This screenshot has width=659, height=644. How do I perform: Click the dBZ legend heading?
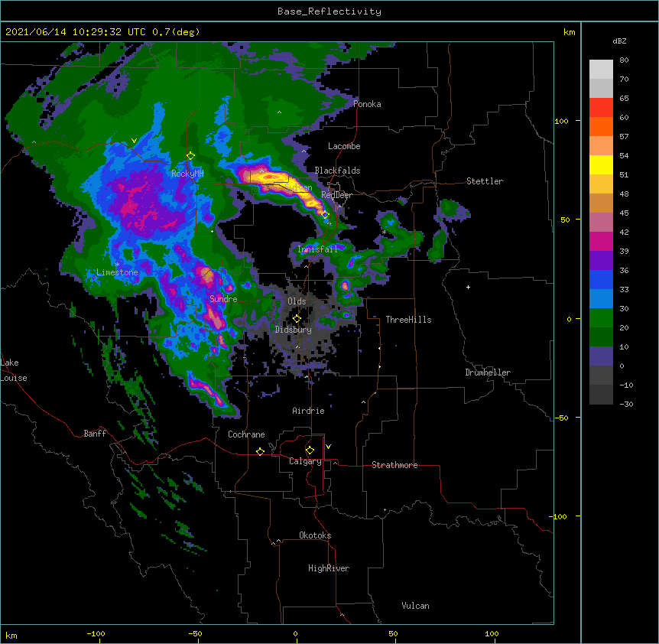point(619,41)
